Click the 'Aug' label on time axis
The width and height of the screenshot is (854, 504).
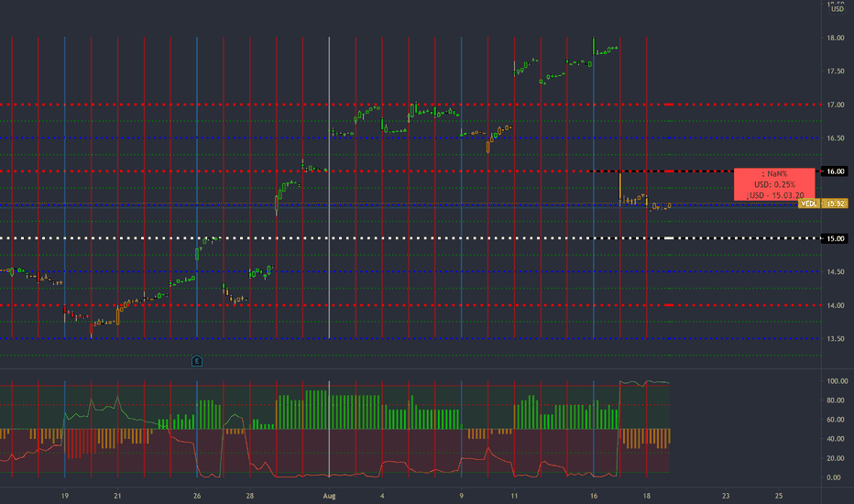[x=329, y=497]
